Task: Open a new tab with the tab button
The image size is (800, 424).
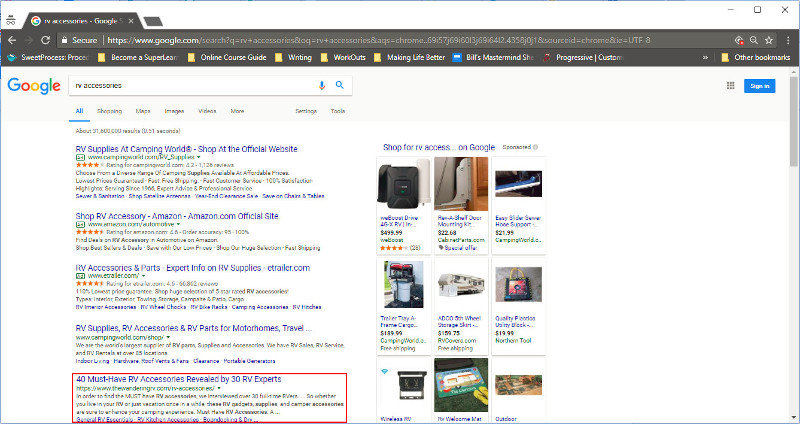Action: (x=153, y=21)
